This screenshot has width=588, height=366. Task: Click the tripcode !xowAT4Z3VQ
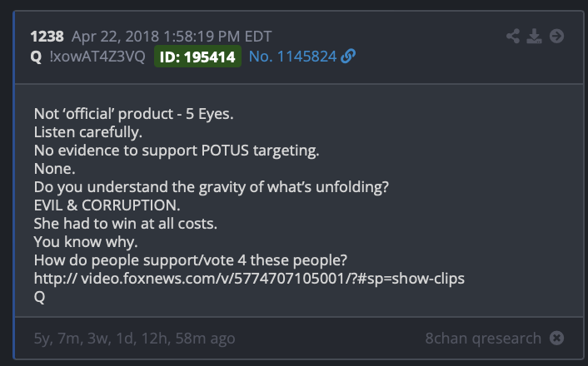97,57
